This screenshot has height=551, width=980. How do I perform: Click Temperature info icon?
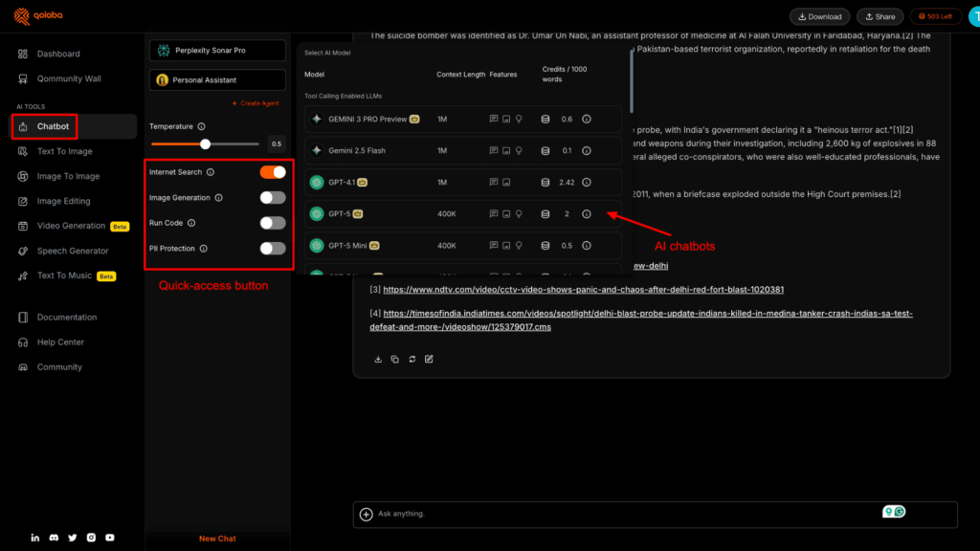[x=201, y=126]
